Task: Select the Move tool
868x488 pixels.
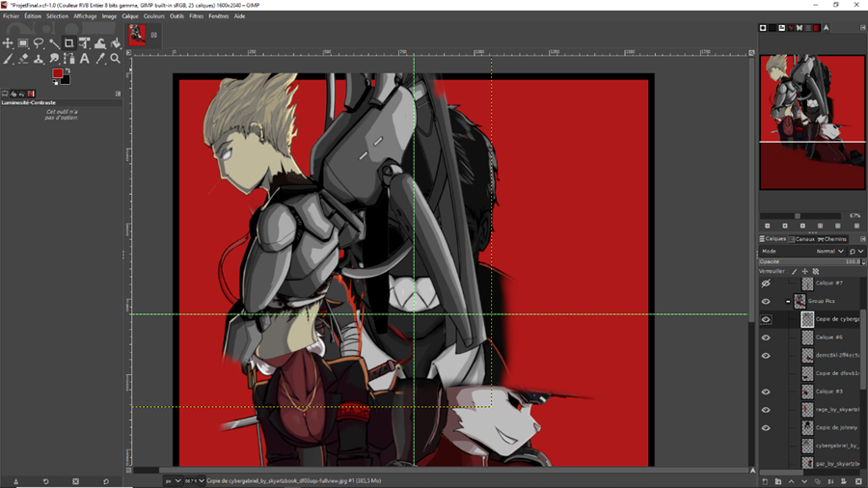Action: 8,43
